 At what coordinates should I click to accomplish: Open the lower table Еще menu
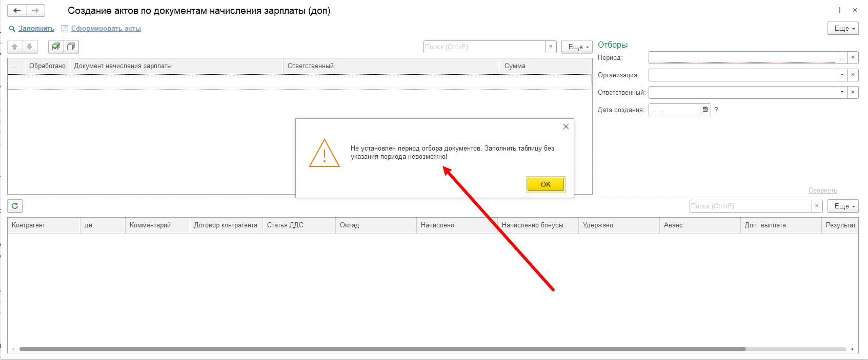pyautogui.click(x=843, y=206)
